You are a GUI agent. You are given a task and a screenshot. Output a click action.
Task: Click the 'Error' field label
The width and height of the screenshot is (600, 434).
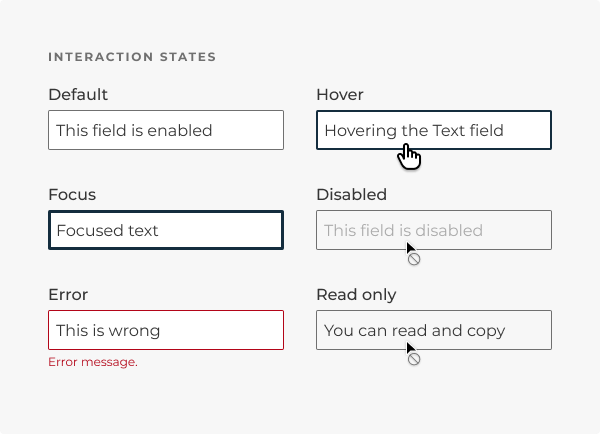tap(68, 295)
